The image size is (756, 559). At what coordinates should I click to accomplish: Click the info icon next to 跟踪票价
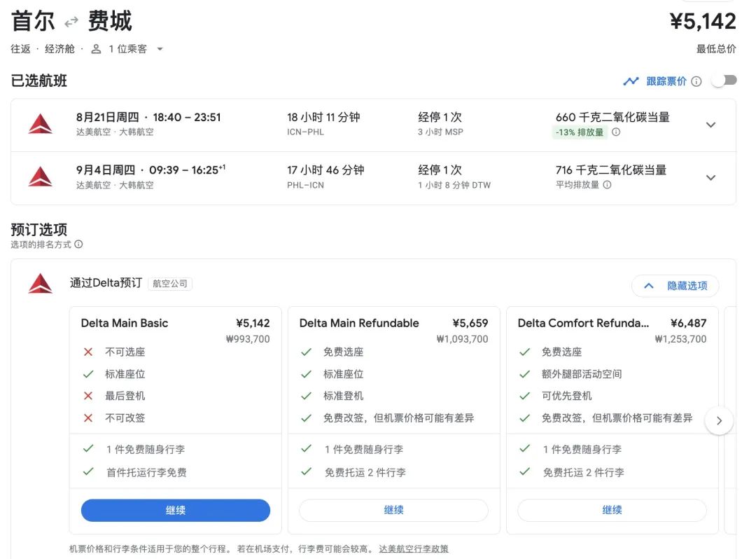tap(696, 81)
